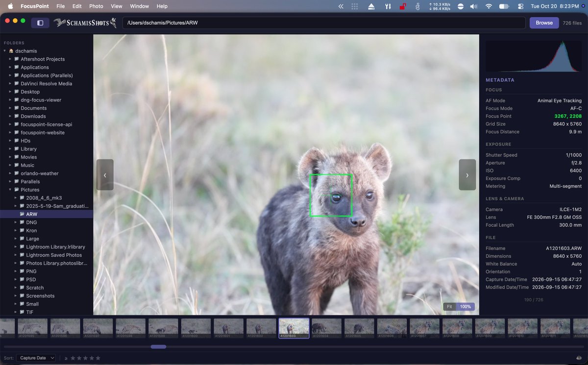This screenshot has height=365, width=588.
Task: Expand the Library folder
Action: [10, 149]
